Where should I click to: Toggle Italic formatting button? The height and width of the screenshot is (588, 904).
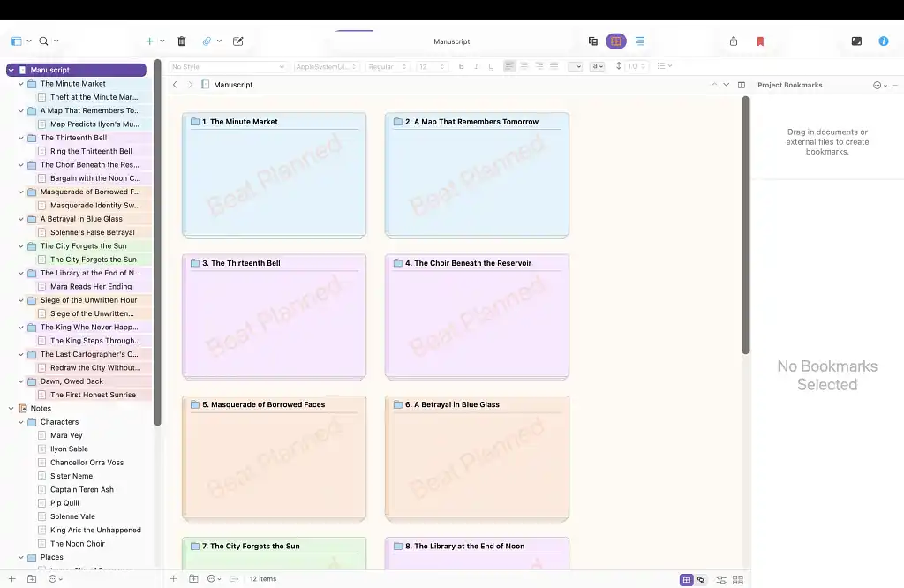476,66
